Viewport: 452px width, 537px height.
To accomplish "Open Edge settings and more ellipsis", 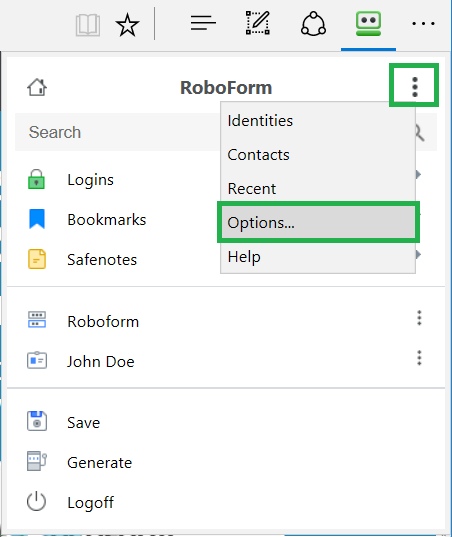I will pos(423,24).
